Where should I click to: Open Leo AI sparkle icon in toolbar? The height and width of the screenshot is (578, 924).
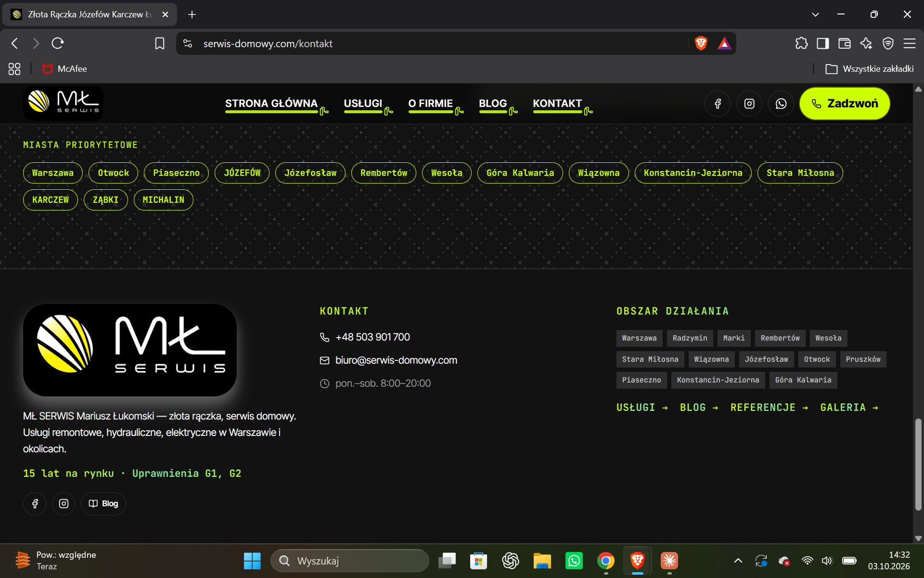[x=866, y=43]
